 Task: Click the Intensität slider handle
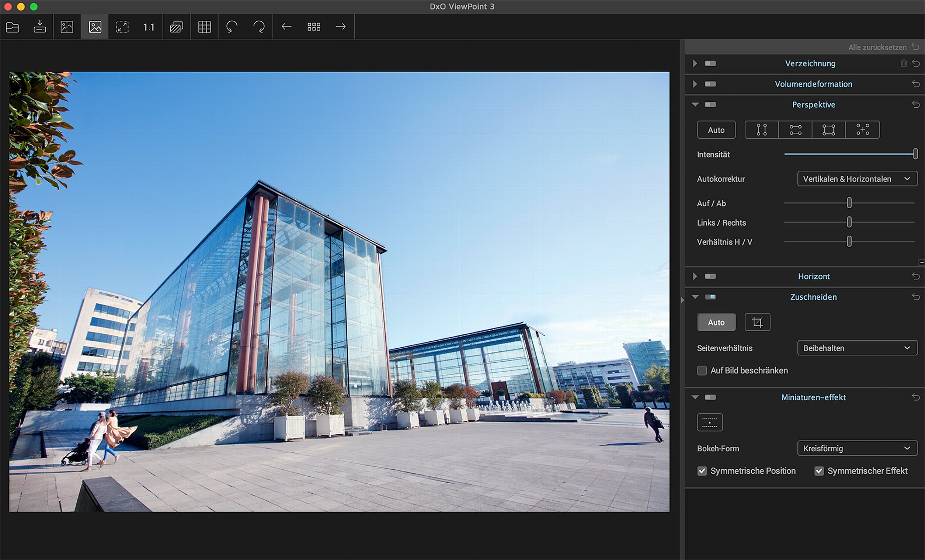915,154
